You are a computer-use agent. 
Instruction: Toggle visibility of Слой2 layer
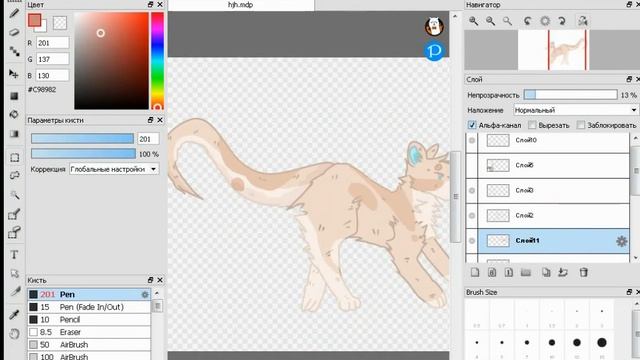pyautogui.click(x=472, y=216)
